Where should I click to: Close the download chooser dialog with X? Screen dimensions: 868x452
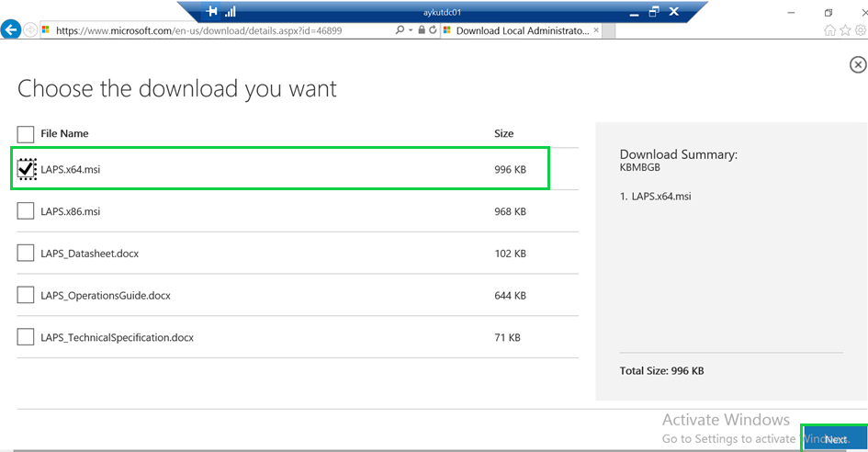857,64
